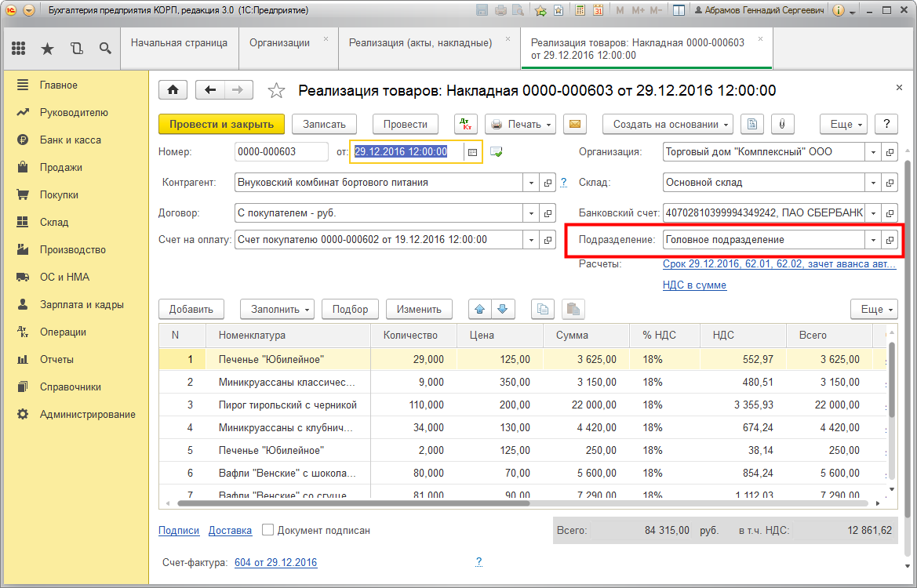Open the Продажи section
The height and width of the screenshot is (588, 917).
click(61, 167)
